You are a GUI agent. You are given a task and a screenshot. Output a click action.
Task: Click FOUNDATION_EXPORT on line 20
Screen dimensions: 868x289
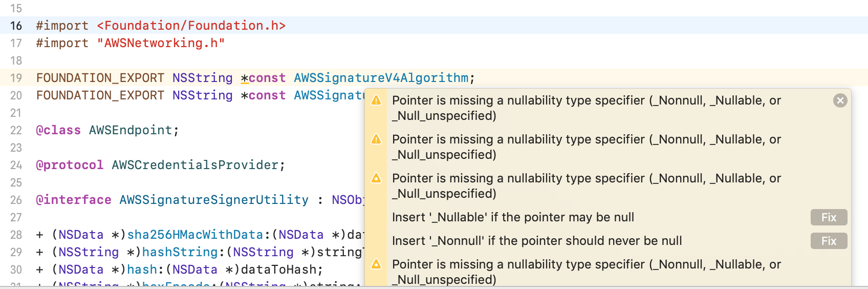(x=100, y=95)
